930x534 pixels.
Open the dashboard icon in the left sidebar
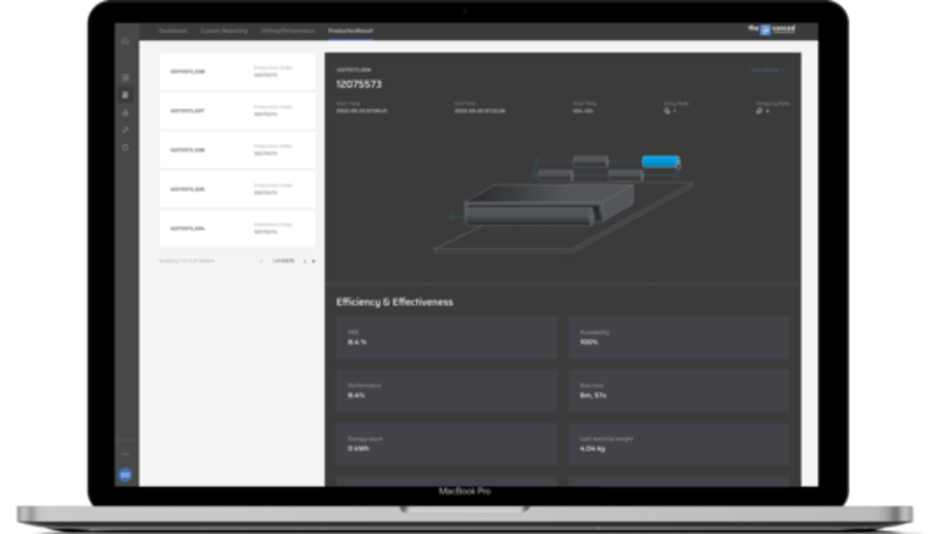[125, 77]
